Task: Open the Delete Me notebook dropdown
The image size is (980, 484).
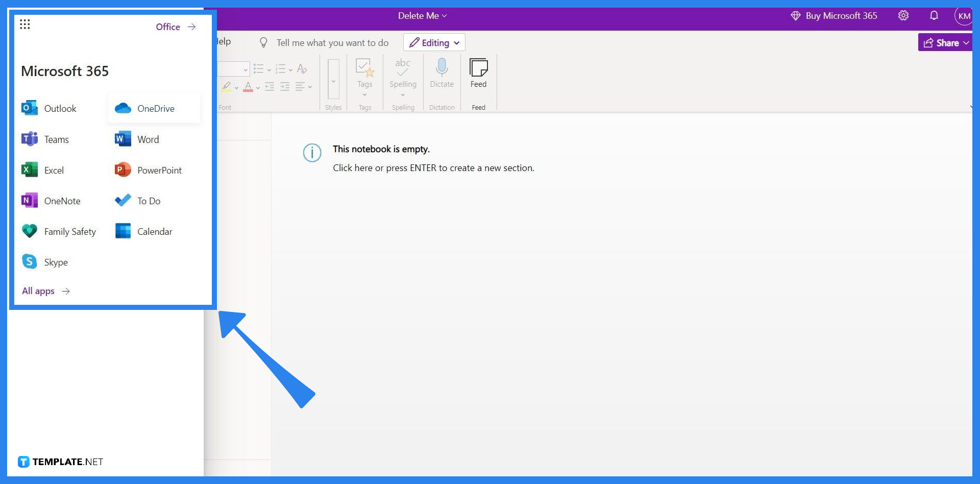Action: (x=423, y=15)
